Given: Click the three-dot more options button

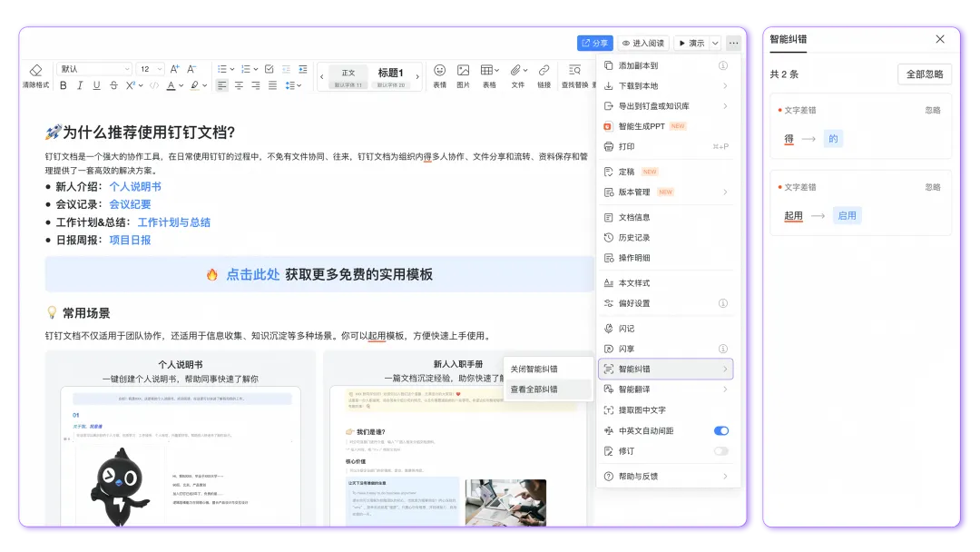Looking at the screenshot, I should pyautogui.click(x=733, y=44).
